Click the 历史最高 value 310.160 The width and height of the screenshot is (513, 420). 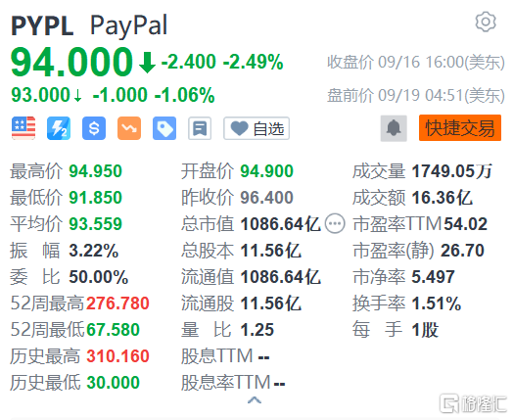pyautogui.click(x=118, y=356)
